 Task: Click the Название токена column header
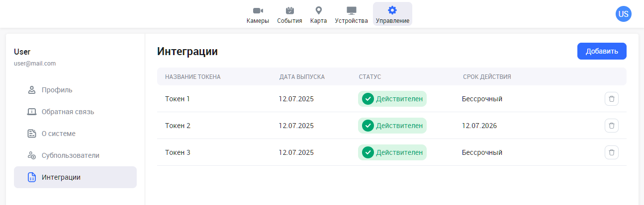click(x=192, y=77)
